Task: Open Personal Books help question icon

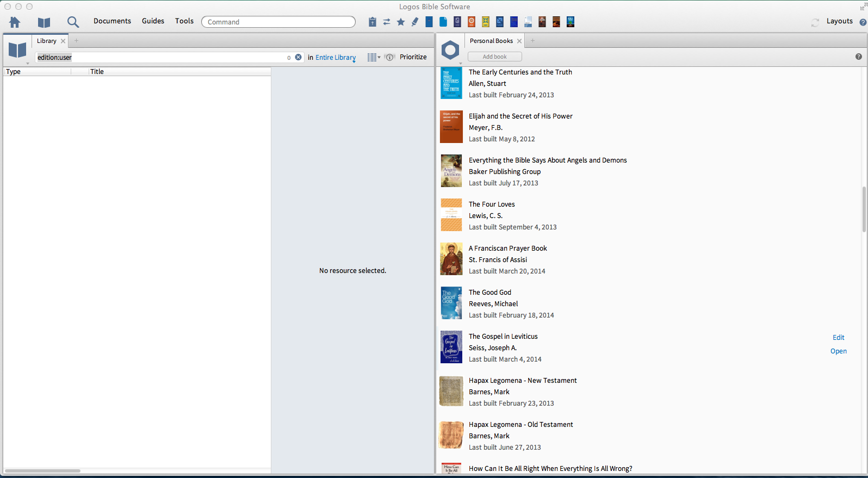Action: [859, 57]
